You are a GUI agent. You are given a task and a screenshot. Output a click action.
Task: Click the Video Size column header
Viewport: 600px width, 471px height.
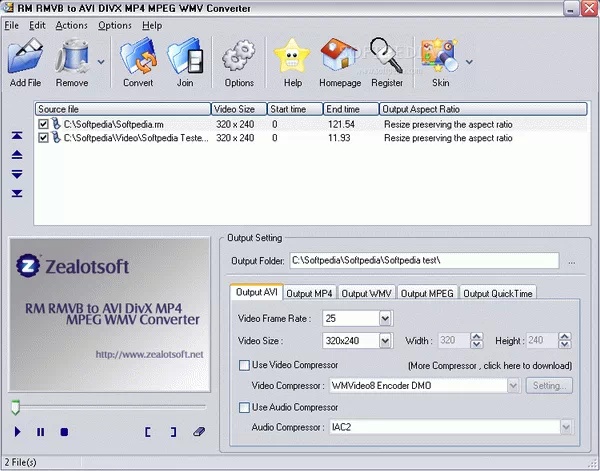click(x=239, y=109)
